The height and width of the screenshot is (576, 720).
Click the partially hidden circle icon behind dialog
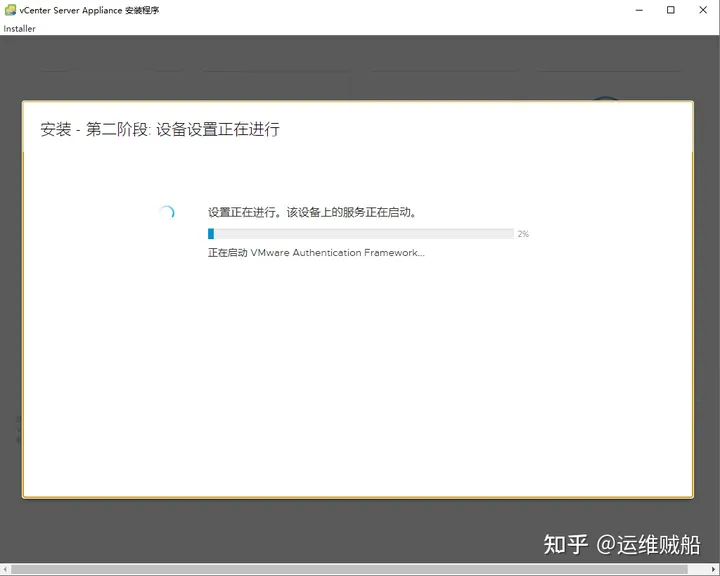tap(605, 98)
